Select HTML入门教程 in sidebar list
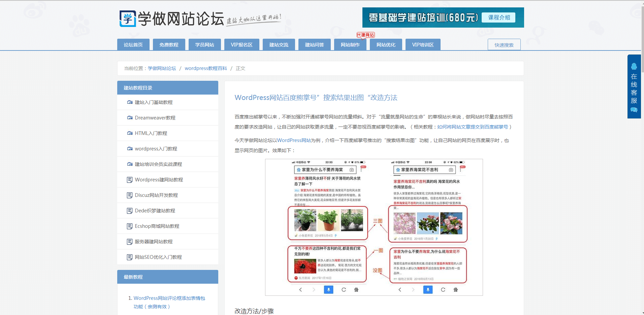 pyautogui.click(x=151, y=133)
